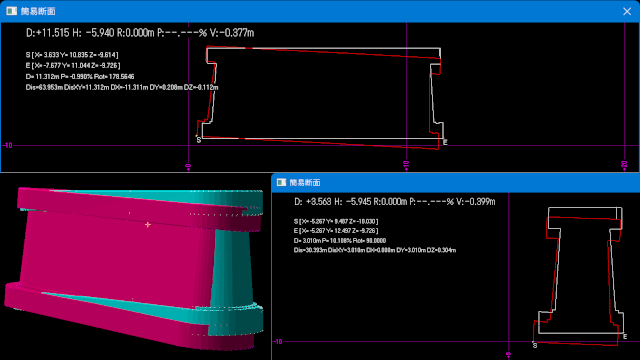Viewport: 640px width, 360px height.
Task: Pick the E end marker in upper section
Action: click(445, 142)
